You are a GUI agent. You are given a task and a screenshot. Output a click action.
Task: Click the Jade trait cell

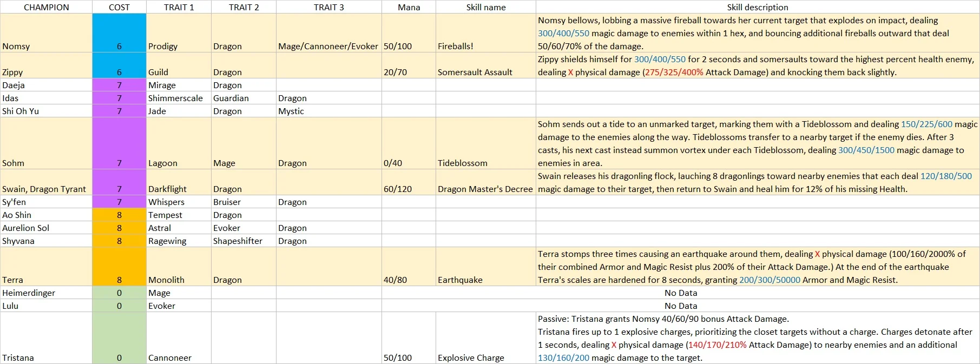tap(179, 111)
